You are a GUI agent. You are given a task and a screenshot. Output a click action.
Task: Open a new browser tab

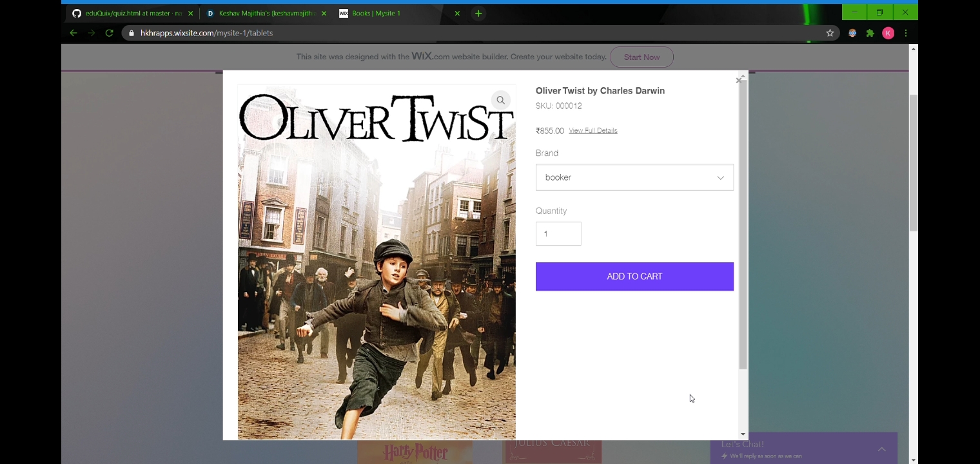[478, 14]
